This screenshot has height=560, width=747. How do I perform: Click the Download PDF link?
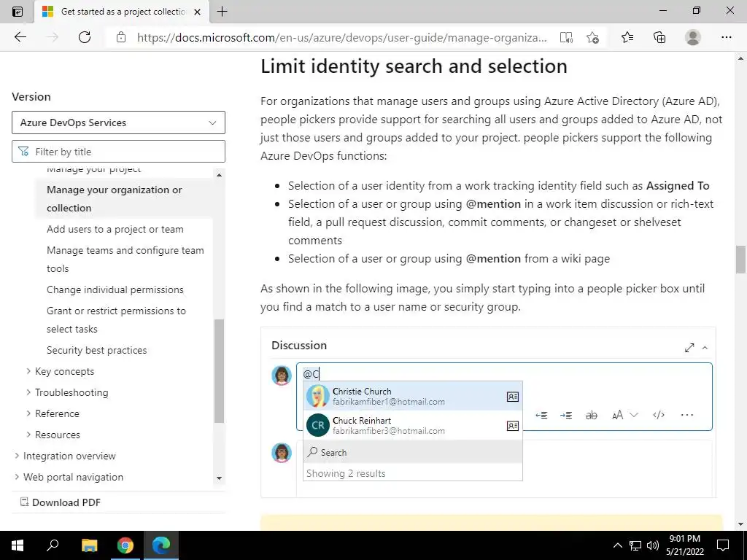pyautogui.click(x=66, y=502)
